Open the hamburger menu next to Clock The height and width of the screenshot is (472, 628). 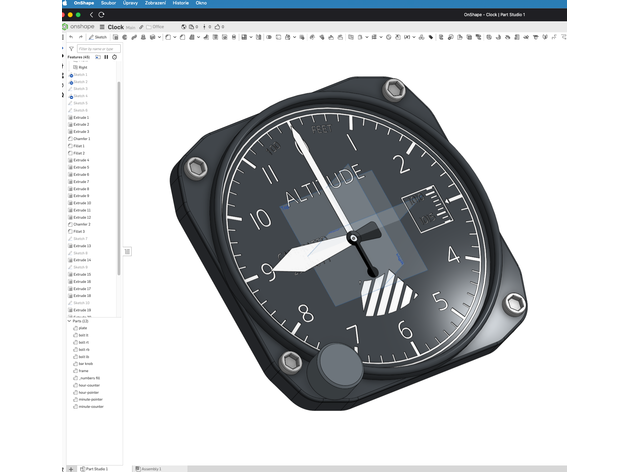102,27
